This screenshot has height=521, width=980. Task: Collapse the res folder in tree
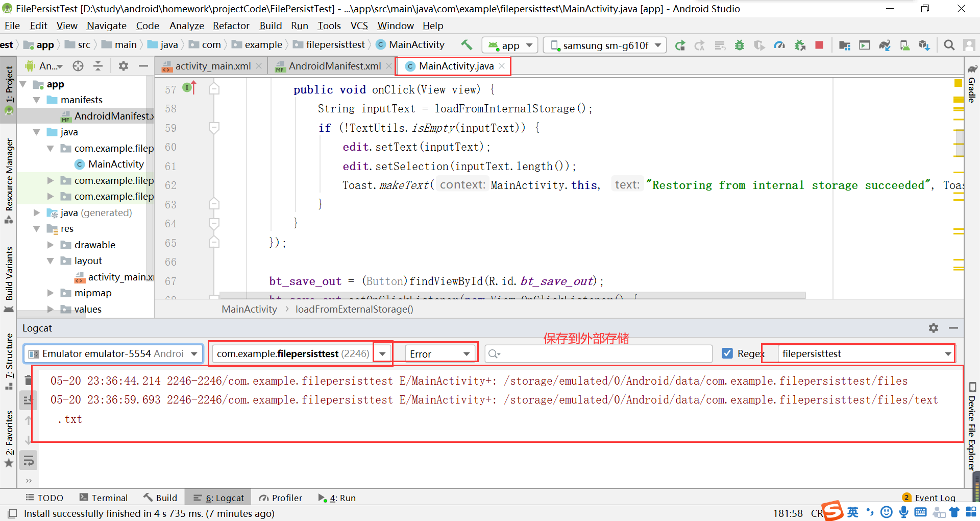pyautogui.click(x=37, y=229)
